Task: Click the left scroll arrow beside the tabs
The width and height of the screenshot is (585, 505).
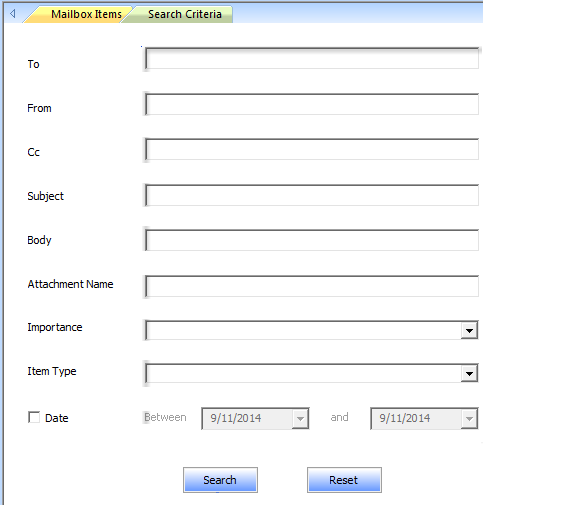Action: pyautogui.click(x=13, y=14)
